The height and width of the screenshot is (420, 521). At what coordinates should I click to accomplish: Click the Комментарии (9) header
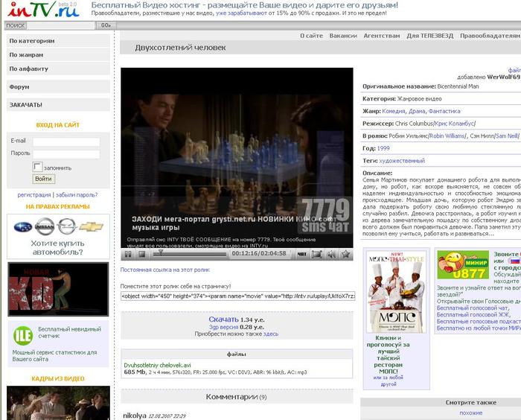click(236, 397)
